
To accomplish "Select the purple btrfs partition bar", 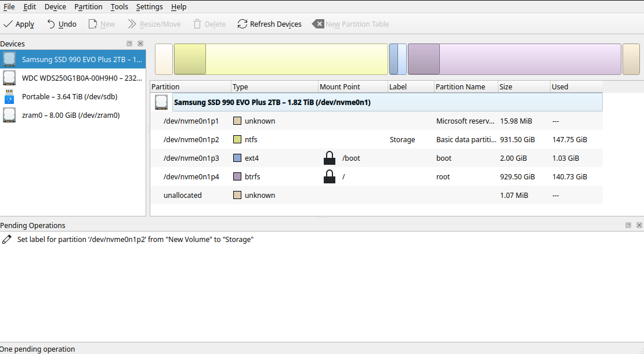I will point(514,59).
